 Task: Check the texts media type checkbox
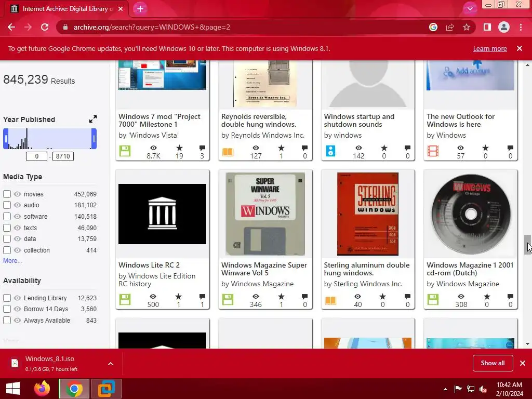tap(7, 228)
